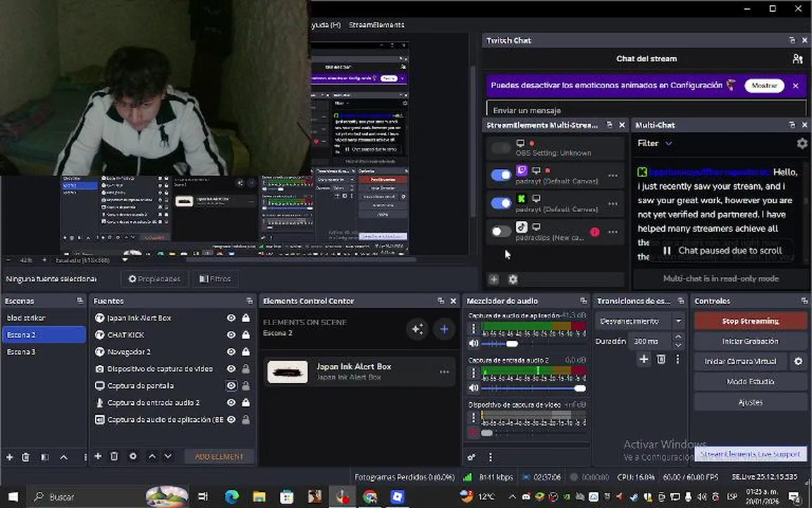Open transition three-dot options menu
Screen dimensions: 812x508
[677, 358]
